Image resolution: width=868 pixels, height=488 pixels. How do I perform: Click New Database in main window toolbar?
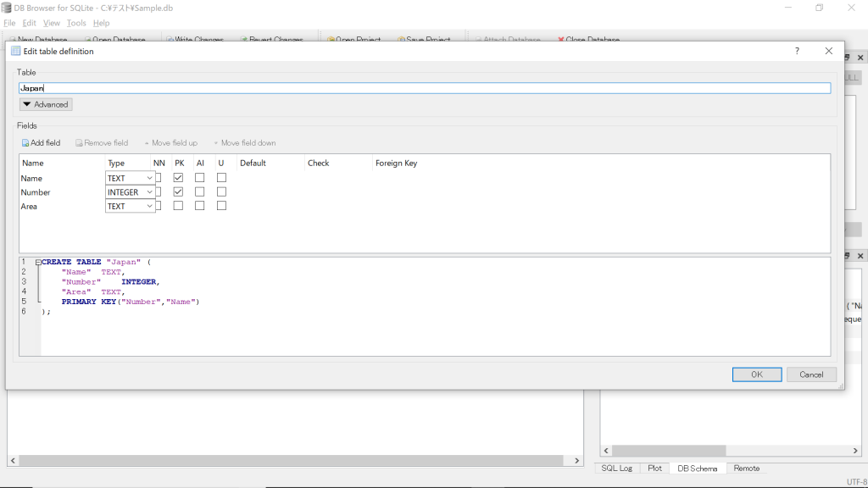(39, 39)
